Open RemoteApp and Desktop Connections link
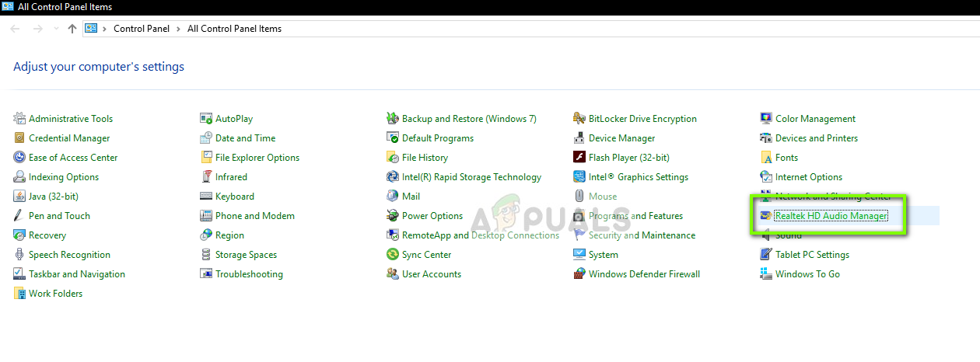Viewport: 980px width, 362px height. click(481, 235)
